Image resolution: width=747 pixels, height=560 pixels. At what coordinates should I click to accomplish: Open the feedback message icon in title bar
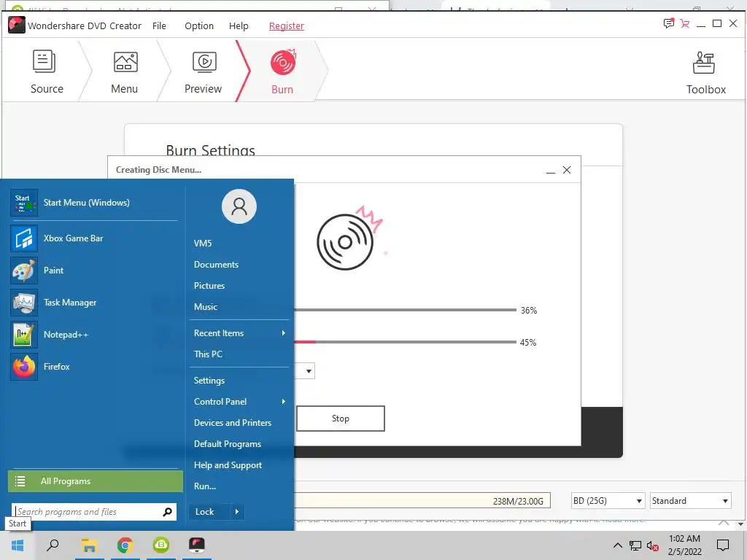(x=669, y=23)
